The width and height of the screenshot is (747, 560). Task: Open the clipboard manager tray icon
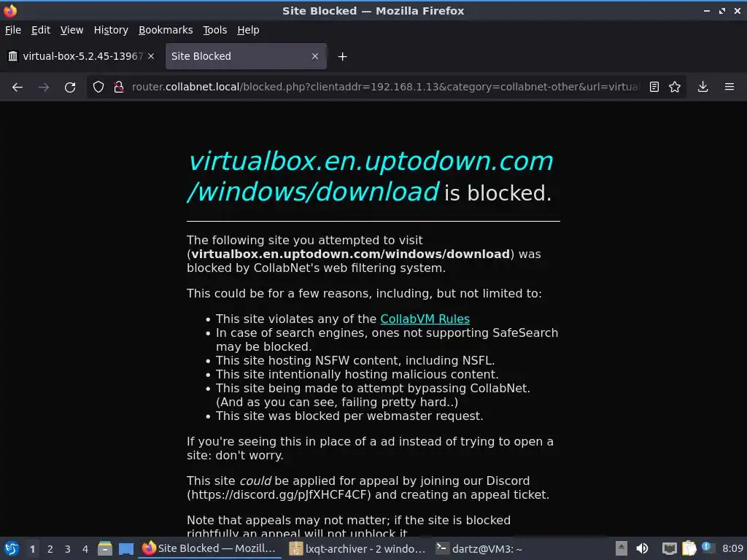689,548
